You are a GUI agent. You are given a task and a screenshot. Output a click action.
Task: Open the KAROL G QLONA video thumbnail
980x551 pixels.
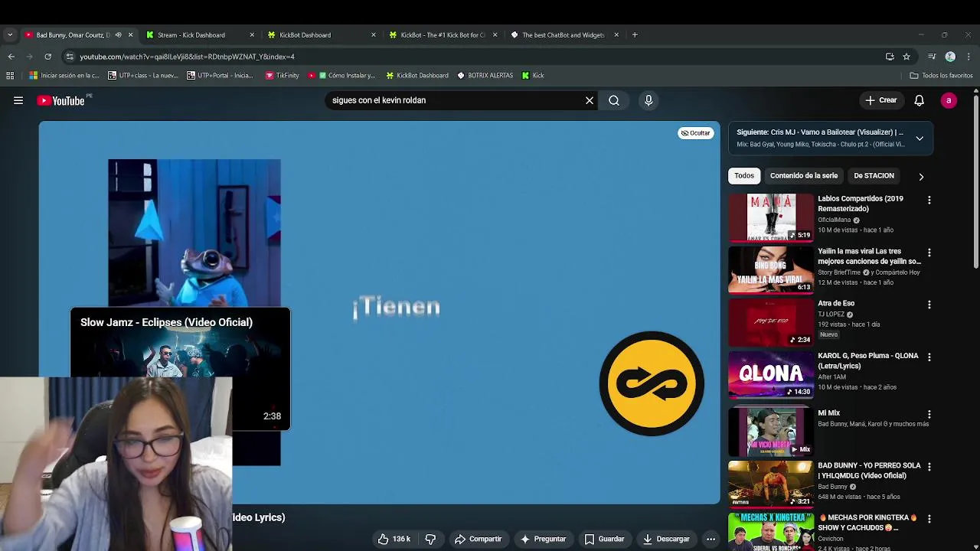[770, 374]
